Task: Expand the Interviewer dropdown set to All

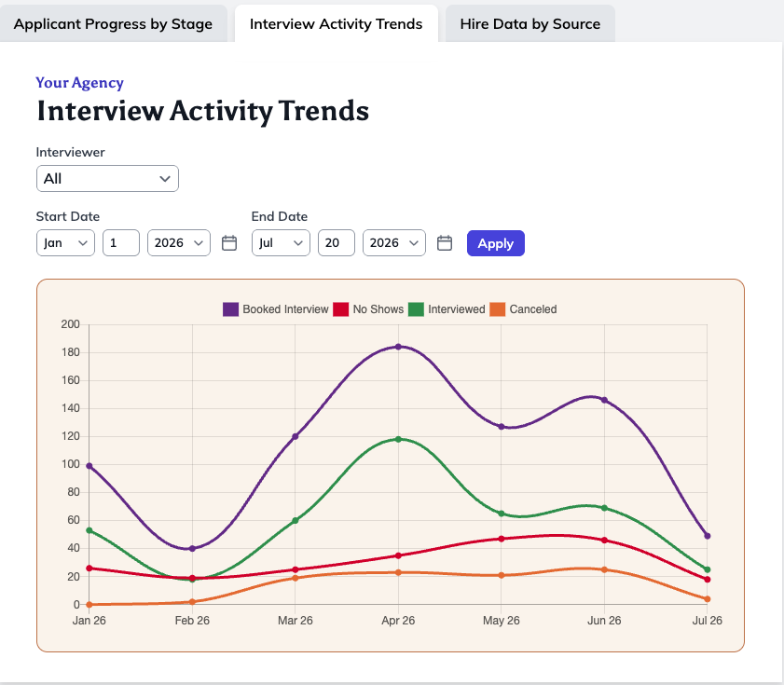Action: [107, 179]
